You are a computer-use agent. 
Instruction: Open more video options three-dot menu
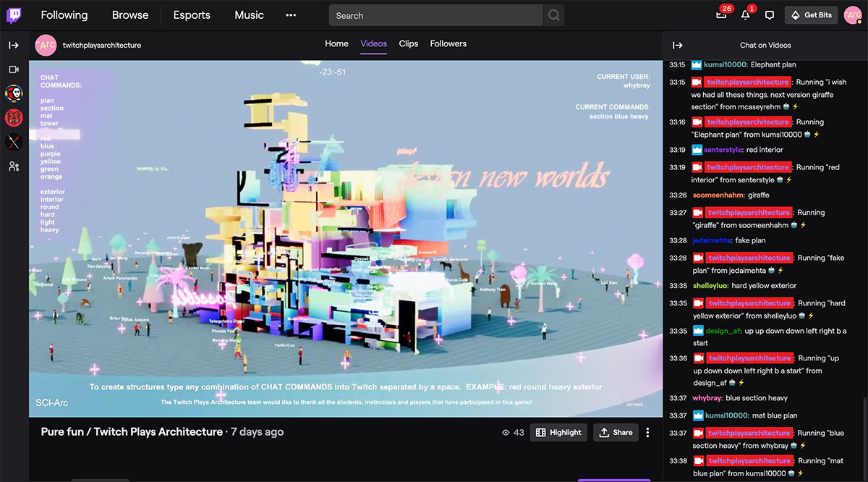tap(647, 433)
